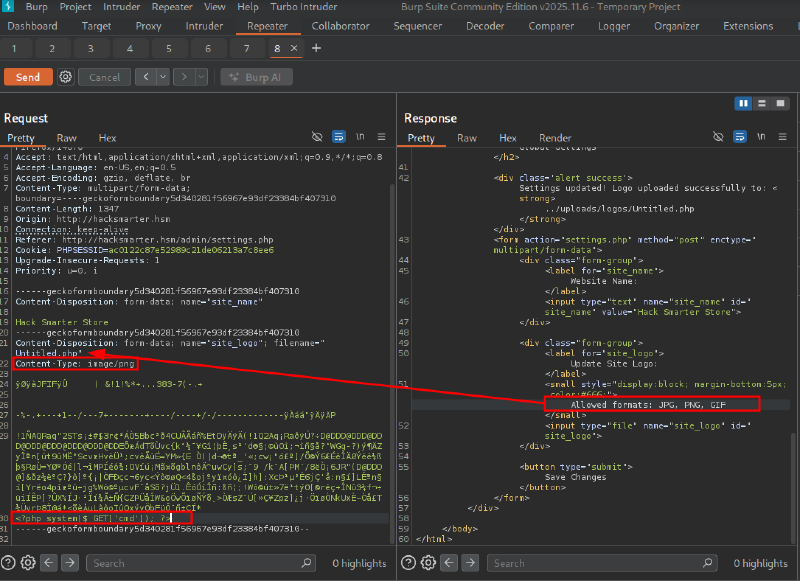This screenshot has height=581, width=800.
Task: Click magnifier icon in Response search field
Action: point(707,563)
